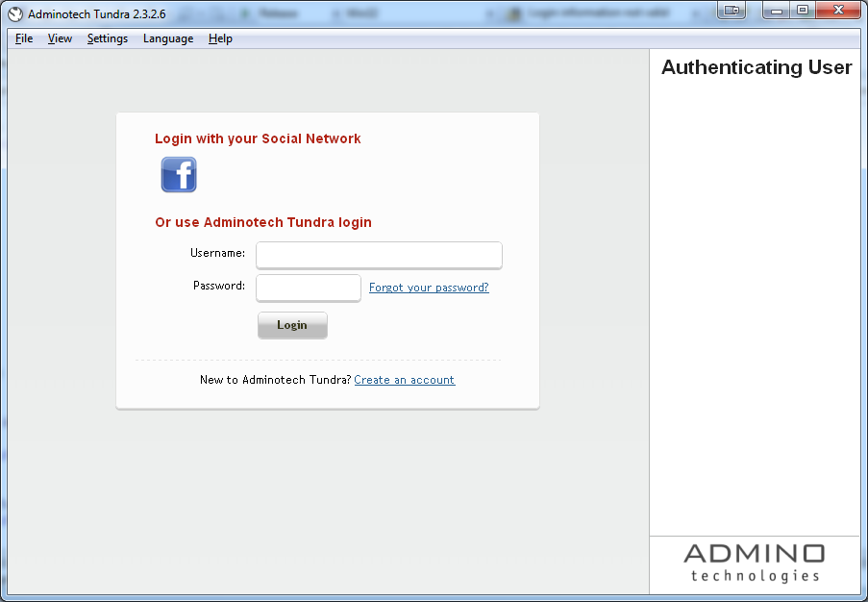Screen dimensions: 868x602
Task: Click the "Authenticating User" heading
Action: point(756,67)
